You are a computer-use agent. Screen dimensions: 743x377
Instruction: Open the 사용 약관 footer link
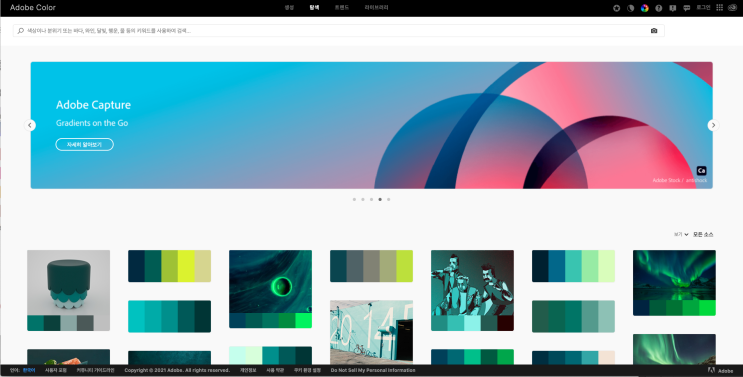point(275,370)
